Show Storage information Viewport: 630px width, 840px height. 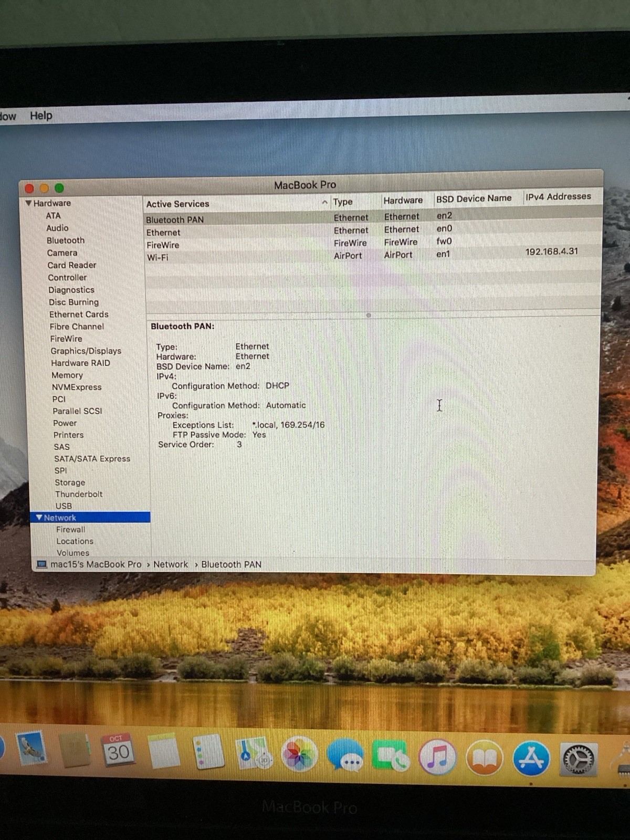(x=70, y=482)
